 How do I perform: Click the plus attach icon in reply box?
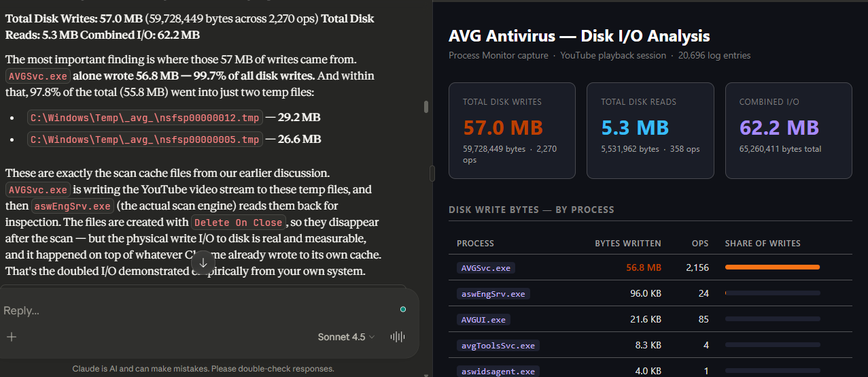click(12, 337)
